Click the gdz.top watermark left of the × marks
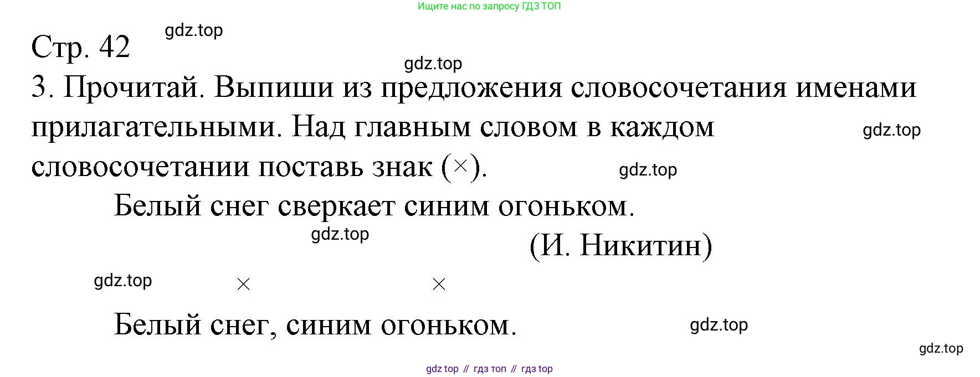The height and width of the screenshot is (377, 980). pos(123,281)
